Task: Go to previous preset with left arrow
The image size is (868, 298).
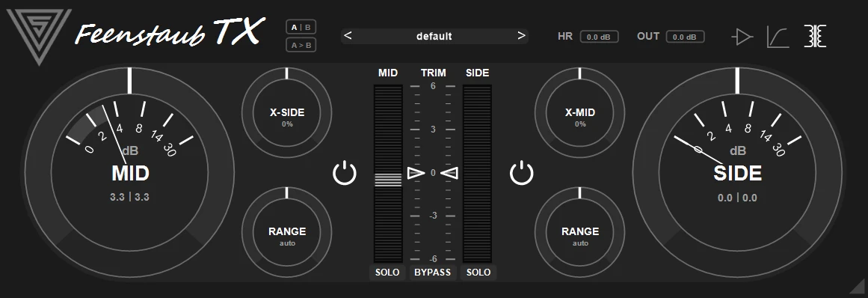Action: click(x=348, y=36)
